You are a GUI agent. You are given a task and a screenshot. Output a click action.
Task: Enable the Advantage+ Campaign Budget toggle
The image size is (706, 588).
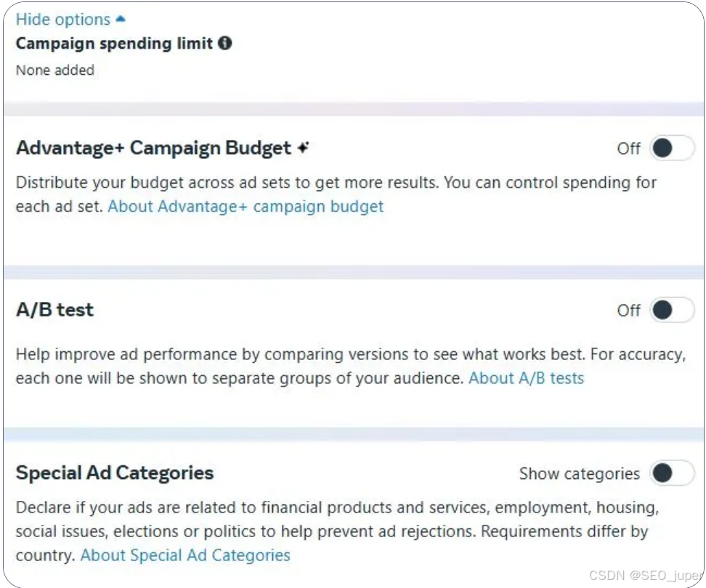[x=671, y=149]
